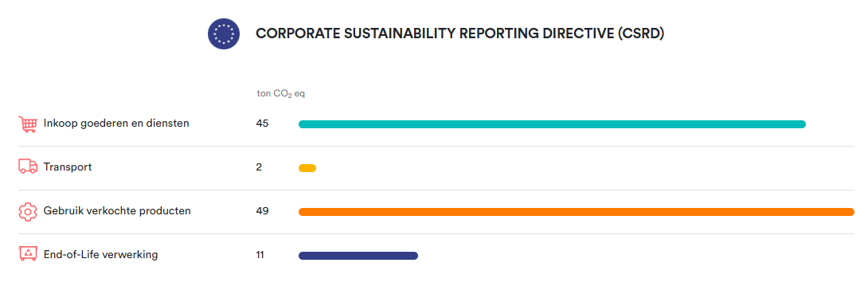Click the End-of-Life recycling bin icon
The width and height of the screenshot is (868, 294).
[28, 254]
